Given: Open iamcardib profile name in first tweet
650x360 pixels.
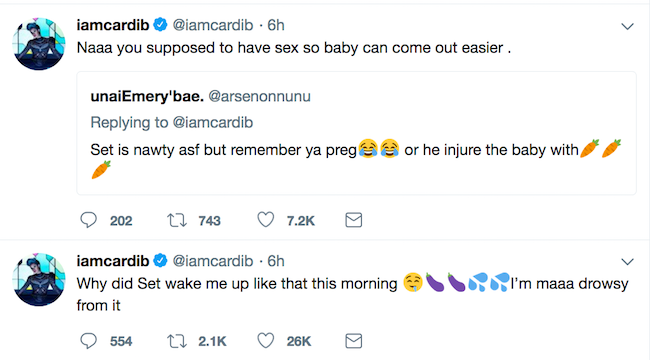Looking at the screenshot, I should pos(113,25).
